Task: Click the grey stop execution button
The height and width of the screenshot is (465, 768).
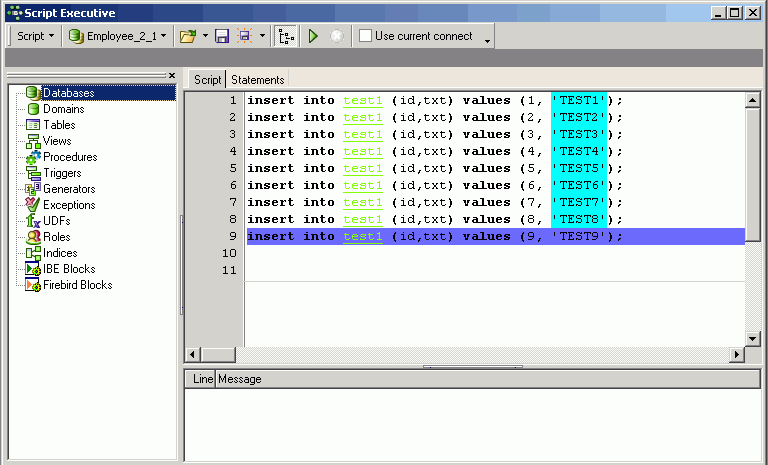Action: (x=336, y=36)
